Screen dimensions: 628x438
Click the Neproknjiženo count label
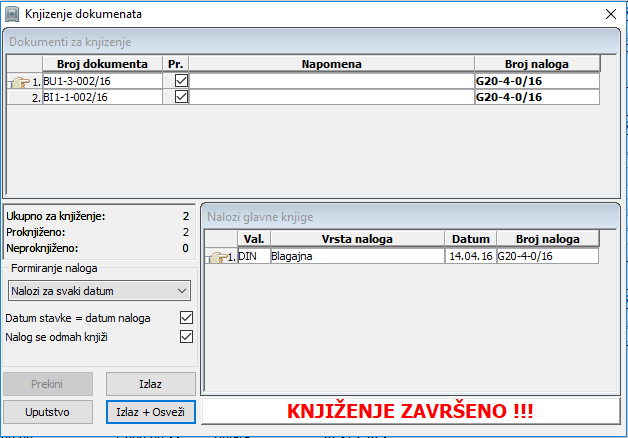[42, 248]
